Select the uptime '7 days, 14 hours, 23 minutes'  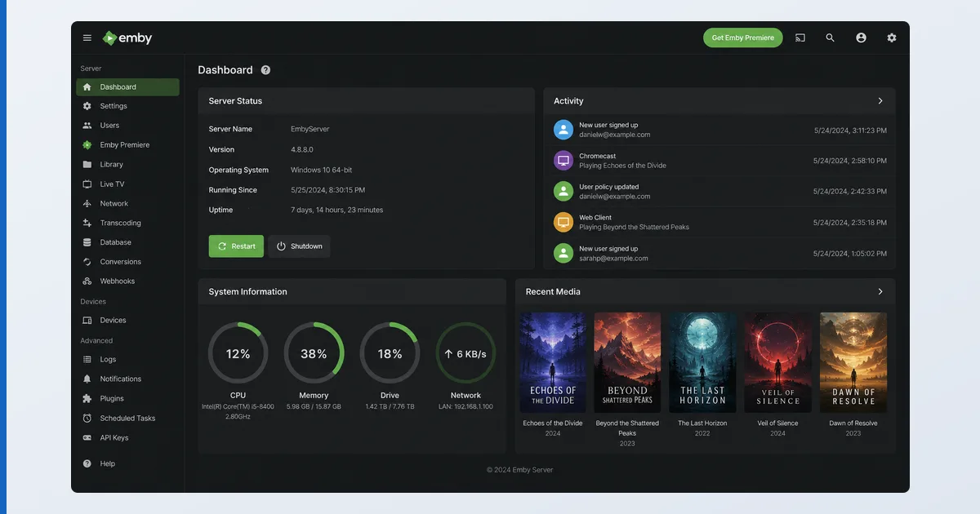tap(336, 210)
